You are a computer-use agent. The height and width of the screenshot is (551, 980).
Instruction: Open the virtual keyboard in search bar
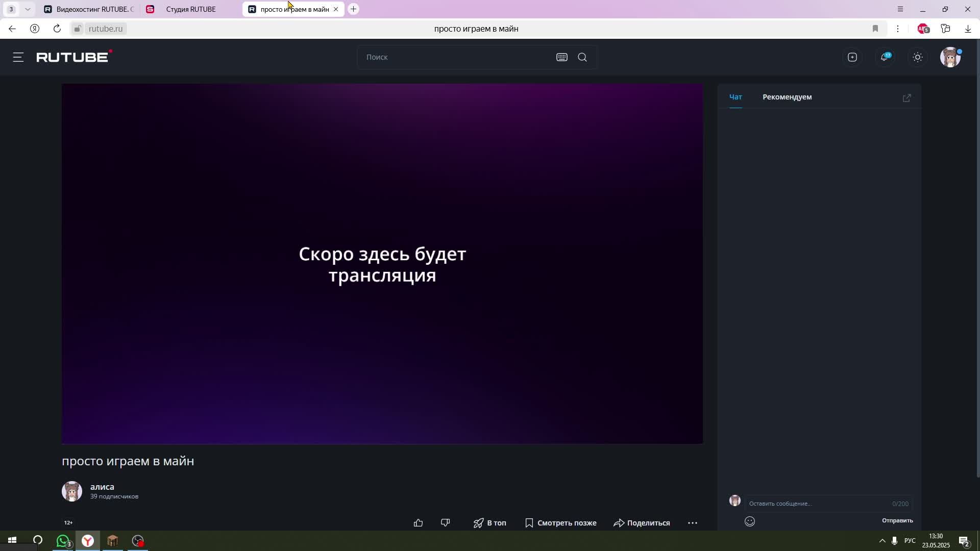coord(561,57)
